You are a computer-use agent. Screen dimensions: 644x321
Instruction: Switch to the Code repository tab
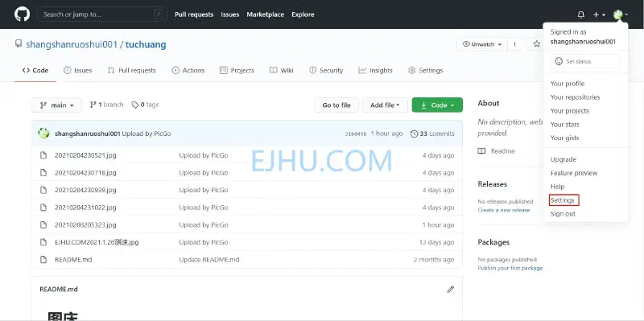[35, 71]
